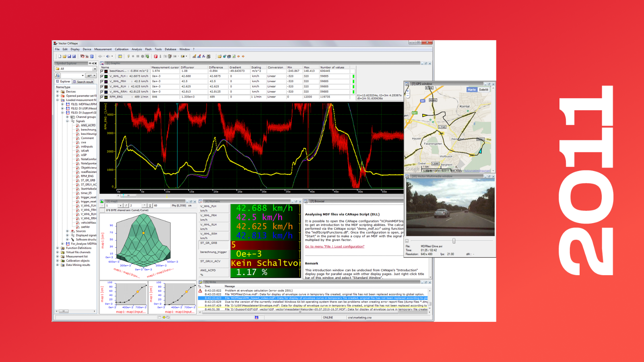The width and height of the screenshot is (644, 362).
Task: Click the red P parameter icon in toolbar
Action: pyautogui.click(x=156, y=56)
